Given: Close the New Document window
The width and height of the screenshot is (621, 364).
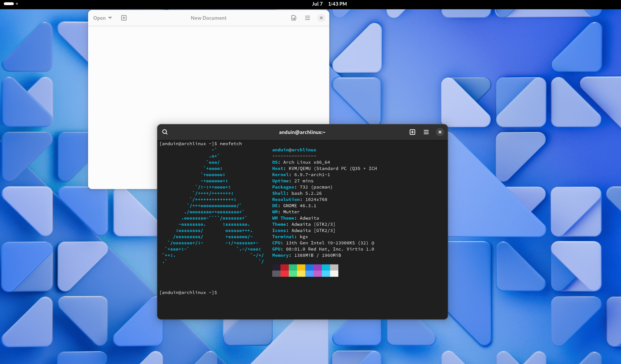Looking at the screenshot, I should (x=321, y=18).
